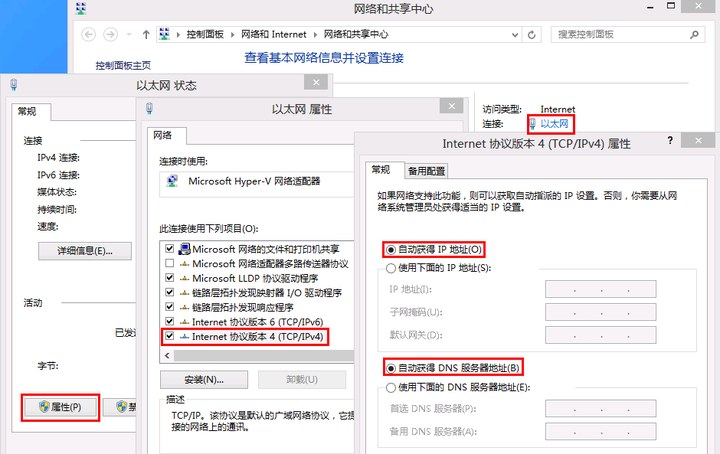Expand the address bar history dropdown
This screenshot has width=720, height=454.
(515, 34)
